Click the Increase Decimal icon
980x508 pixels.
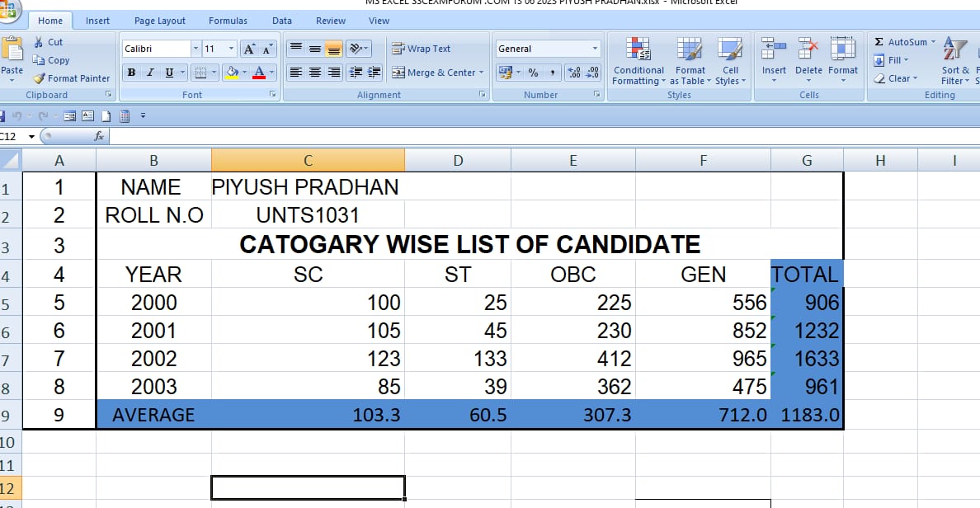(574, 73)
